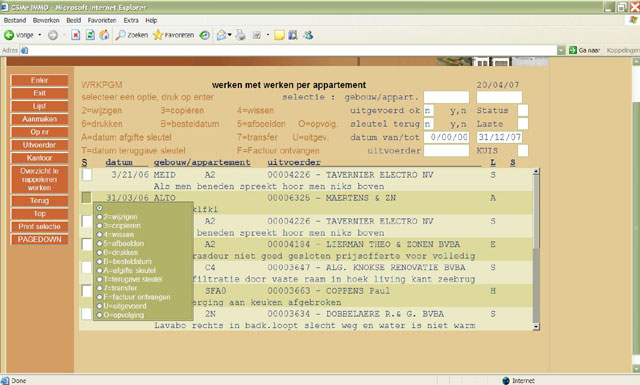Click the Uitvoerder sidebar button
The width and height of the screenshot is (640, 385).
click(x=40, y=145)
